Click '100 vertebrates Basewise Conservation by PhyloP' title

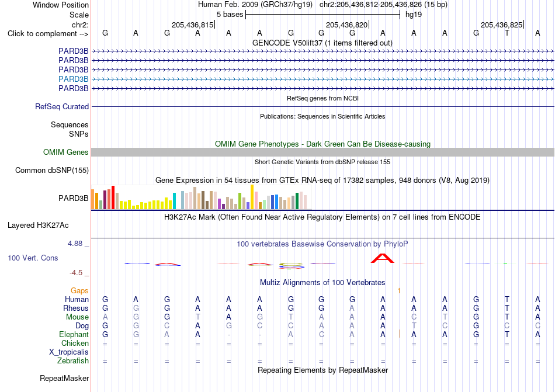click(322, 244)
